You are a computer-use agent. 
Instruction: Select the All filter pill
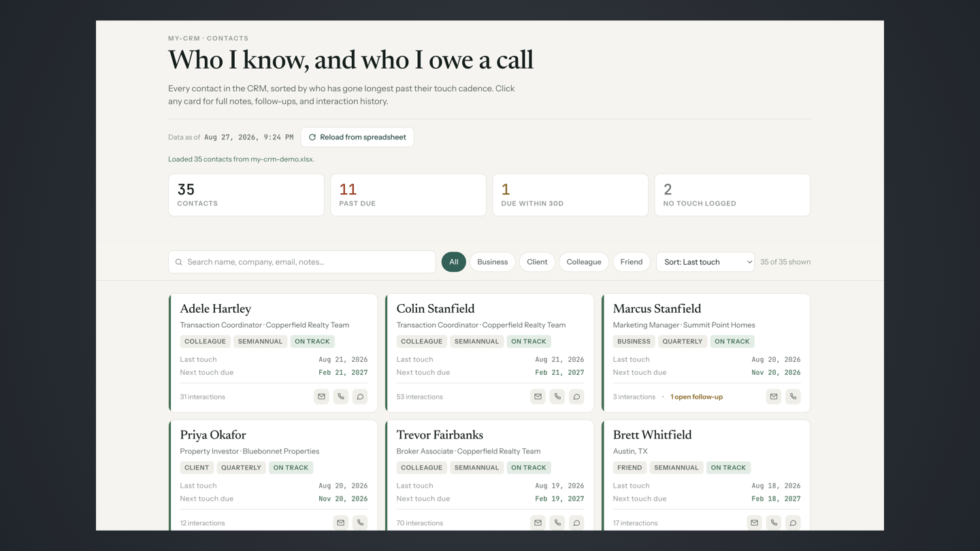coord(453,262)
